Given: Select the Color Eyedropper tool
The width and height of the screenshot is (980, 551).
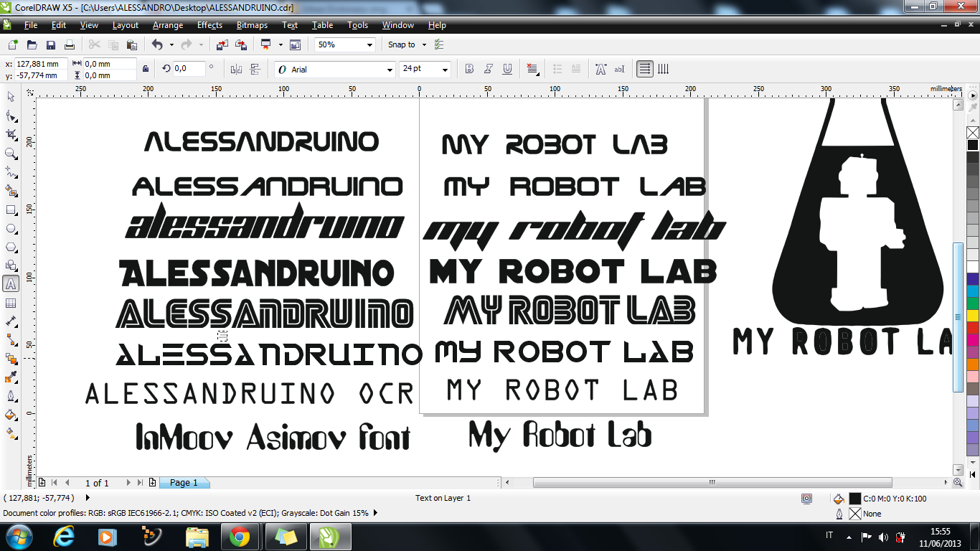Looking at the screenshot, I should [x=11, y=377].
